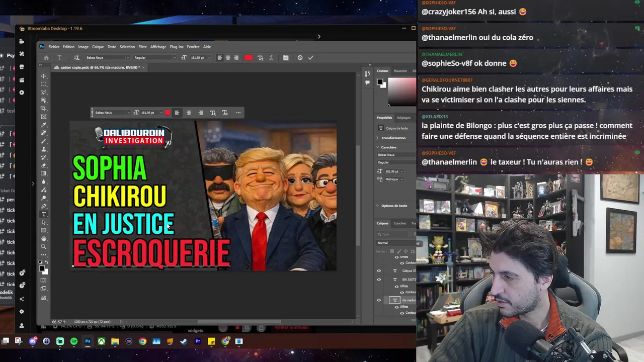
Task: Center align text in floating taskbar
Action: (189, 113)
